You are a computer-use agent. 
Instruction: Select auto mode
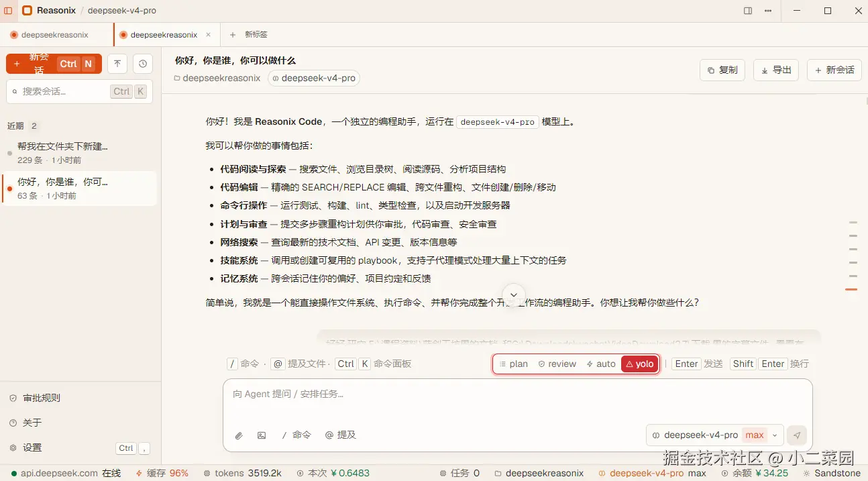click(601, 364)
